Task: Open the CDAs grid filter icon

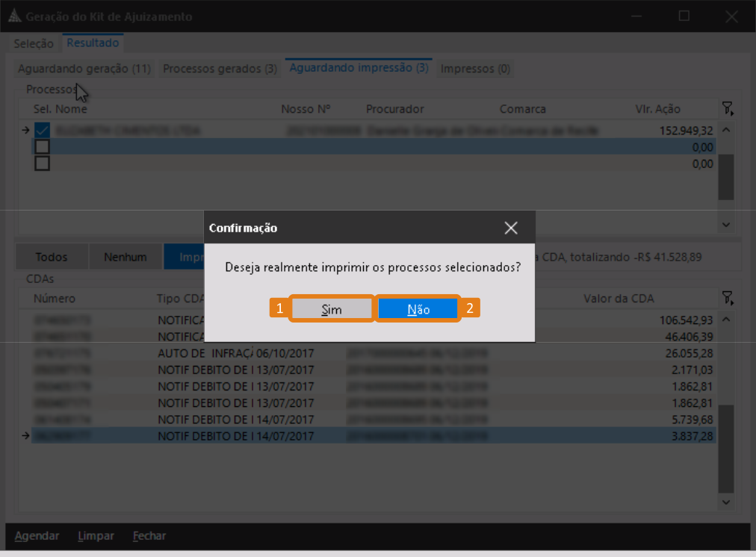Action: point(728,298)
